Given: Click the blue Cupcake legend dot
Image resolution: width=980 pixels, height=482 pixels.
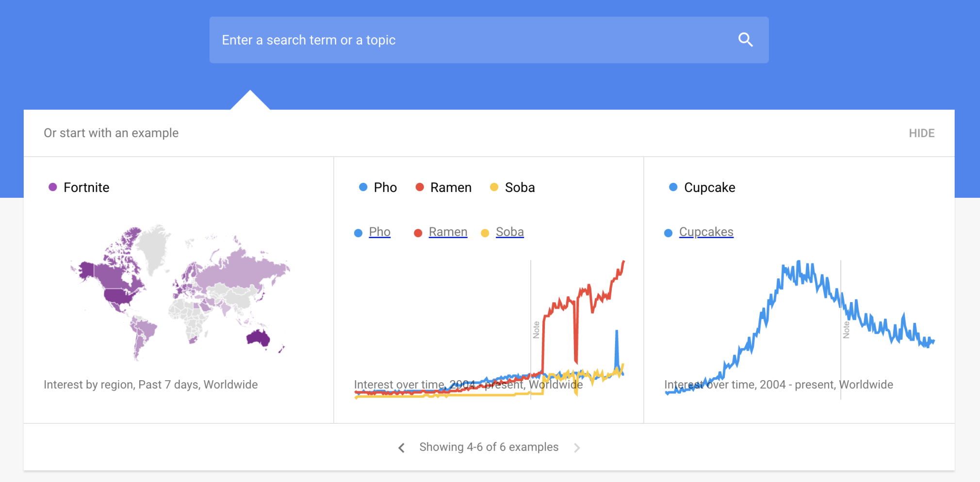Looking at the screenshot, I should [x=672, y=187].
